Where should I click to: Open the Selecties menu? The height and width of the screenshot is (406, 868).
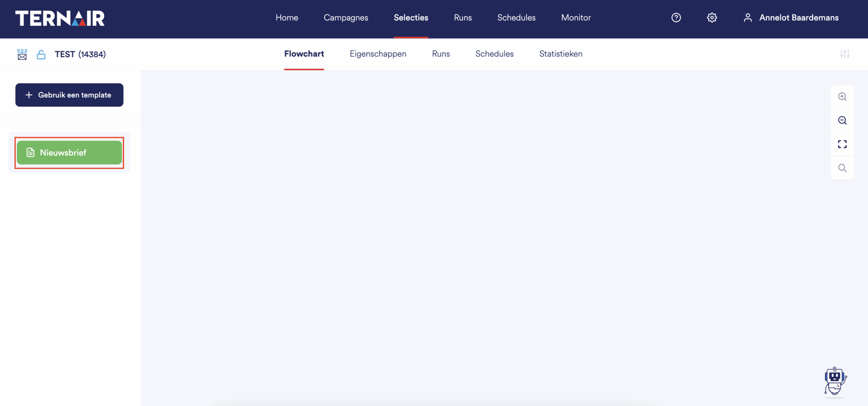(411, 17)
